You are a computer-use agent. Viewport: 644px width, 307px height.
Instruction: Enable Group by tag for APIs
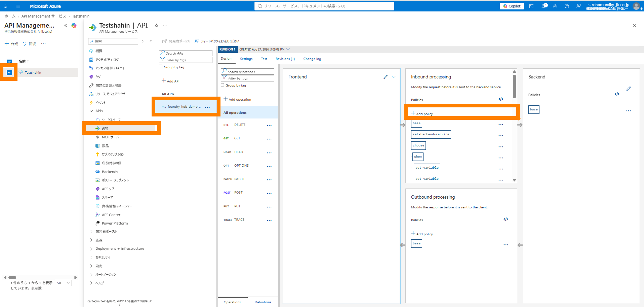point(161,67)
